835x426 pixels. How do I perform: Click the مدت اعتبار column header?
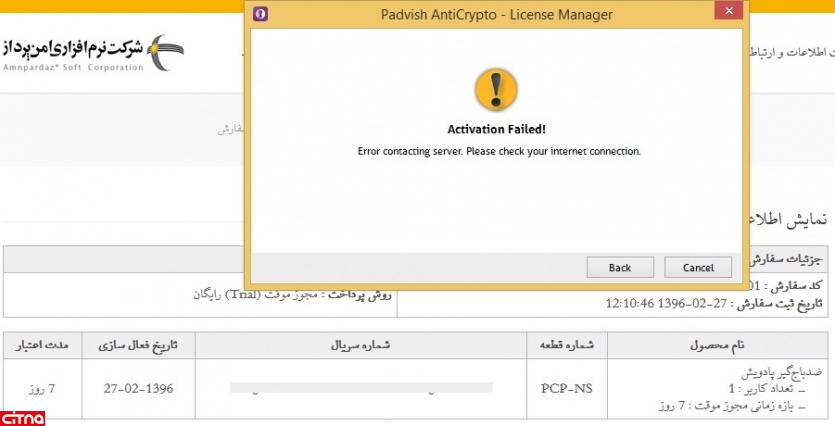(42, 345)
